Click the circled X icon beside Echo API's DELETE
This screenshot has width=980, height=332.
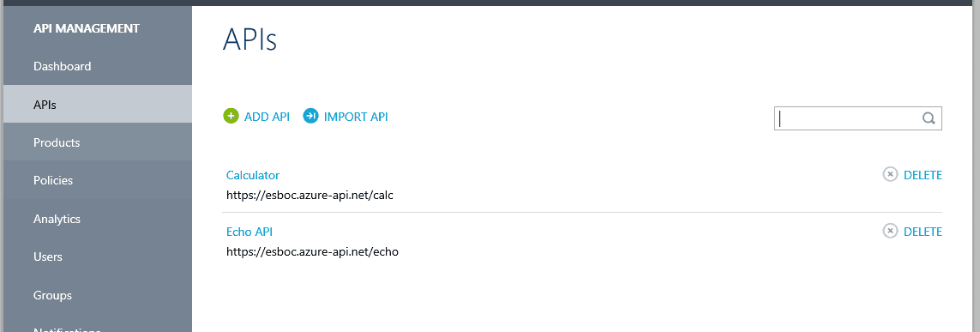[890, 232]
